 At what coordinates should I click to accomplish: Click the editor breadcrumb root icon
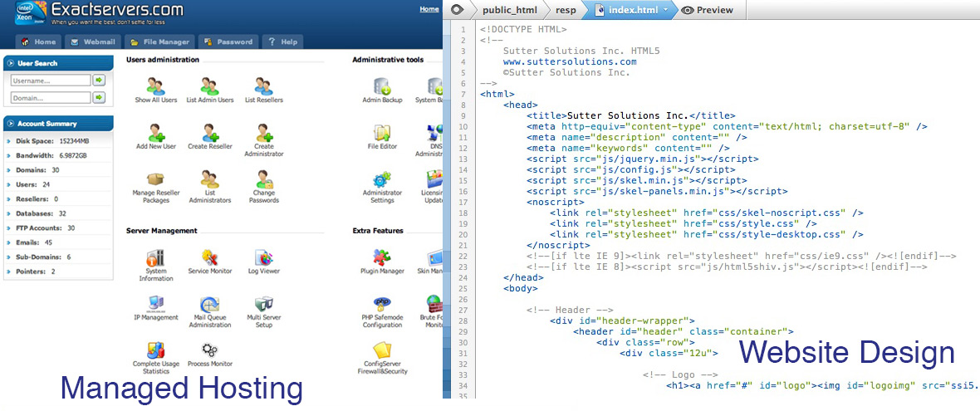457,10
